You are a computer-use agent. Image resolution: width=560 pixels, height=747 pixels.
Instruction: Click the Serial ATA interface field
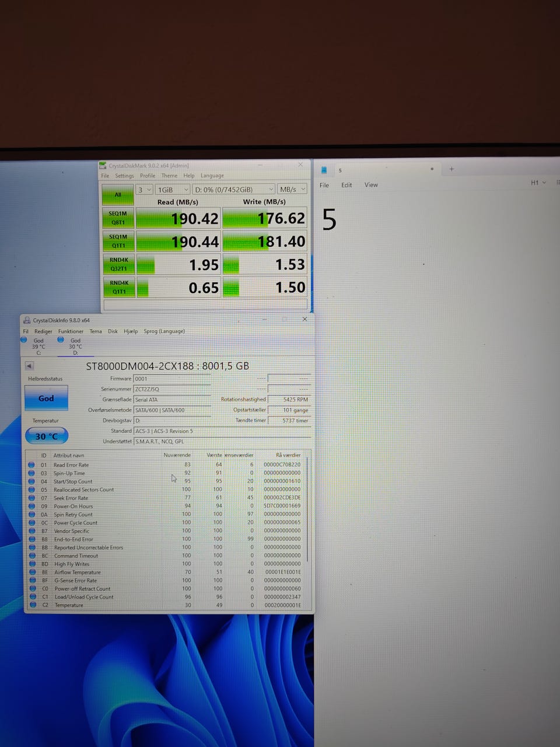(172, 400)
